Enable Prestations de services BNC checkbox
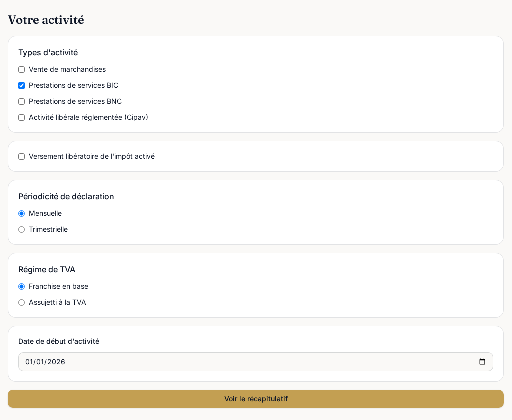 point(22,102)
